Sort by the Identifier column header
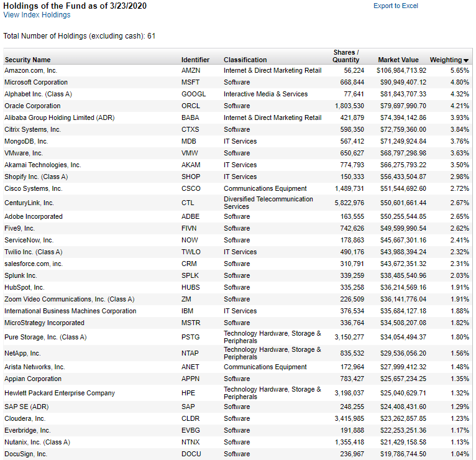 click(195, 60)
